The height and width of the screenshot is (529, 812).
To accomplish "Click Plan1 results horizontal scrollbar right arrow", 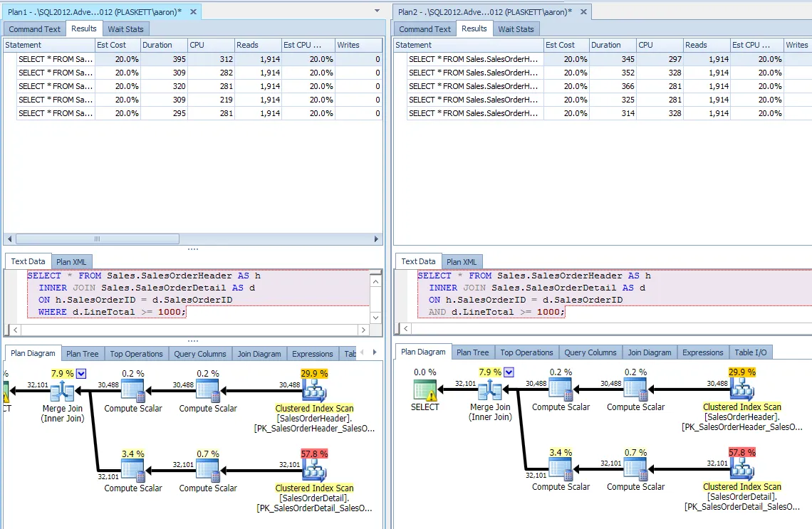I will pyautogui.click(x=377, y=239).
